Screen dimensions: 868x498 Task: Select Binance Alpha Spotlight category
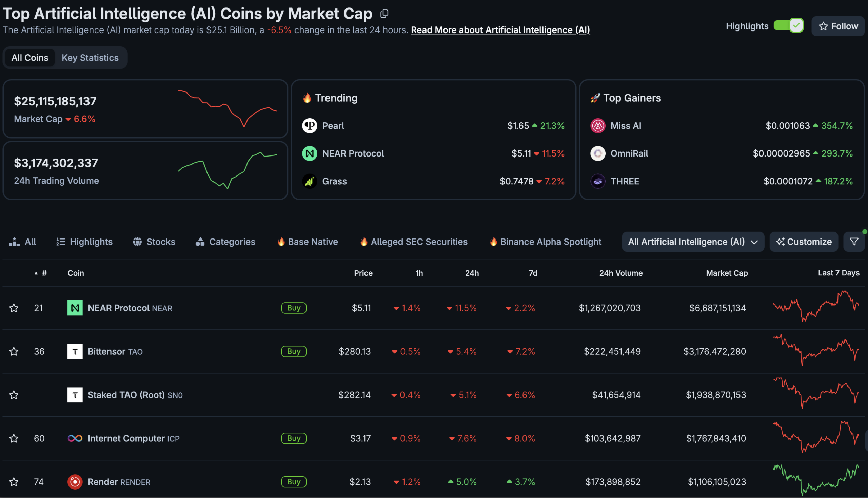point(545,242)
